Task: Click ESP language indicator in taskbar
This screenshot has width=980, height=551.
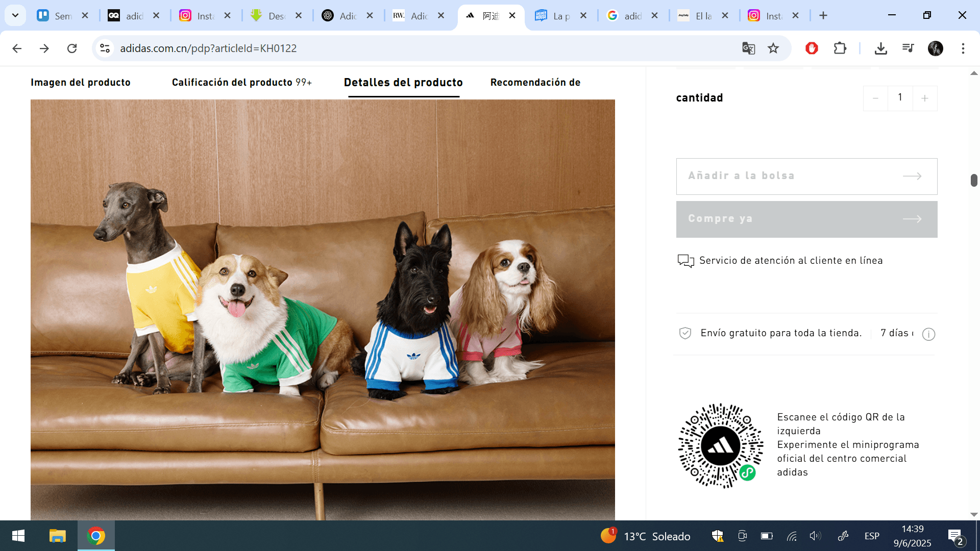Action: 872,536
